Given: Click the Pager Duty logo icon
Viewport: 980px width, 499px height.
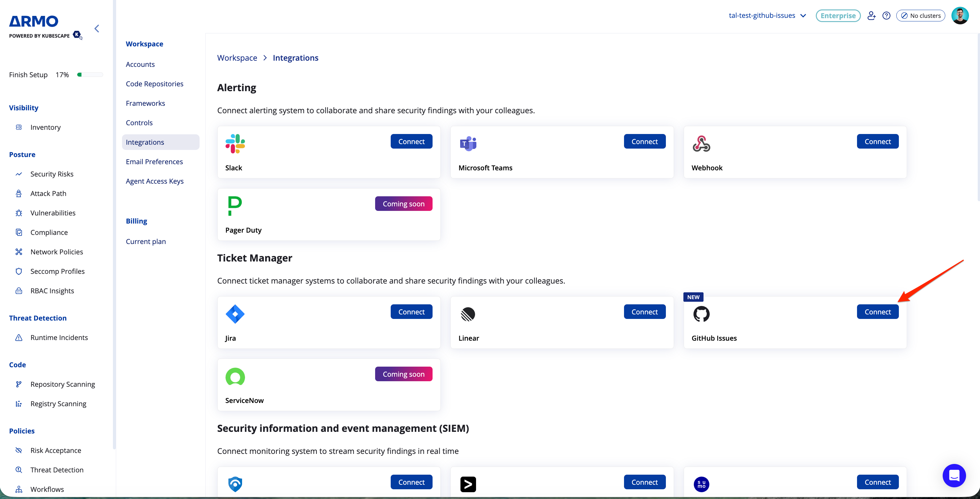Looking at the screenshot, I should [235, 206].
